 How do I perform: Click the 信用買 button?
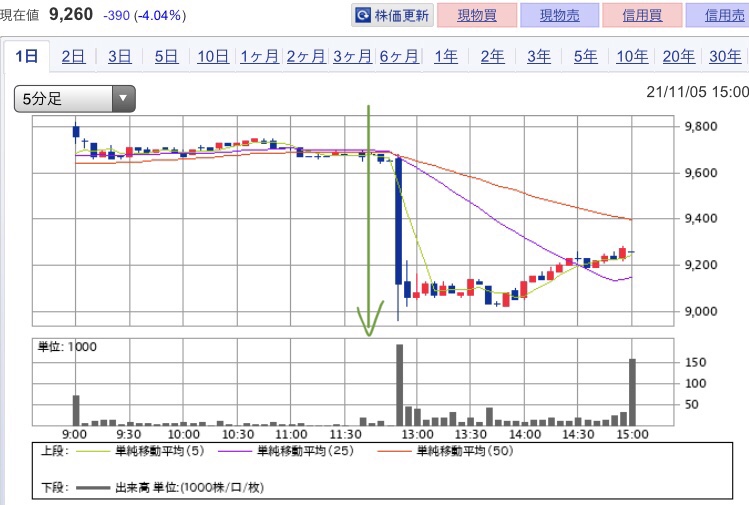point(642,15)
